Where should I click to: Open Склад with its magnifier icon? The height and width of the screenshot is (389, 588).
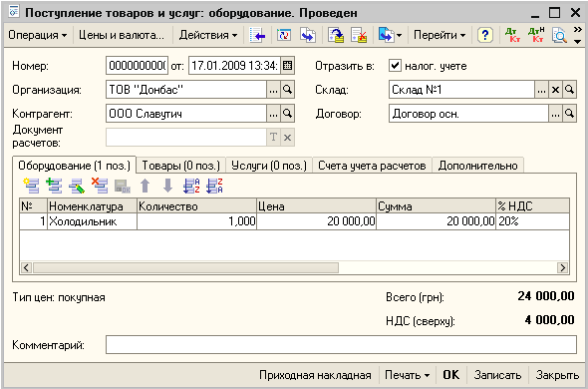pyautogui.click(x=569, y=90)
